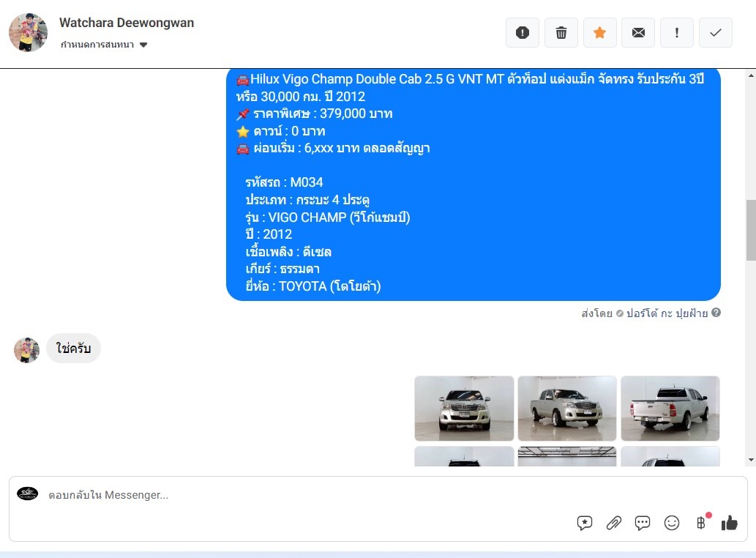
Task: Mark conversation as spam with octagon icon
Action: tap(523, 33)
